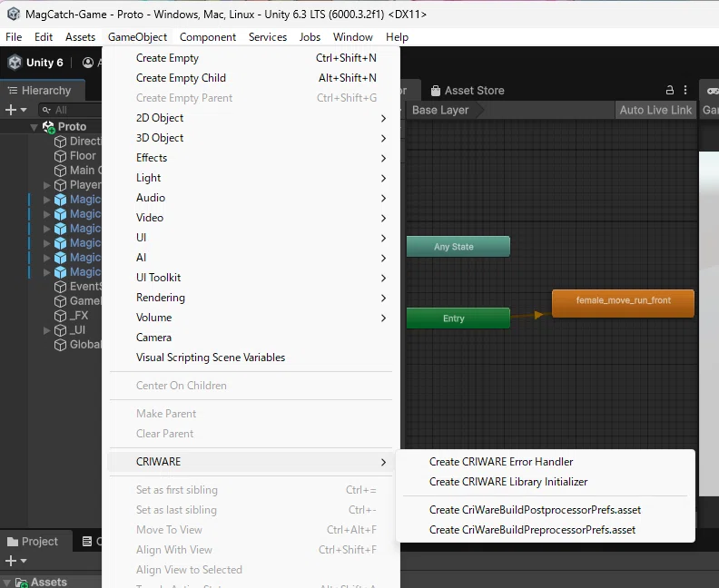This screenshot has height=588, width=719.
Task: Select the CRIWARE menu entry
Action: tap(251, 462)
